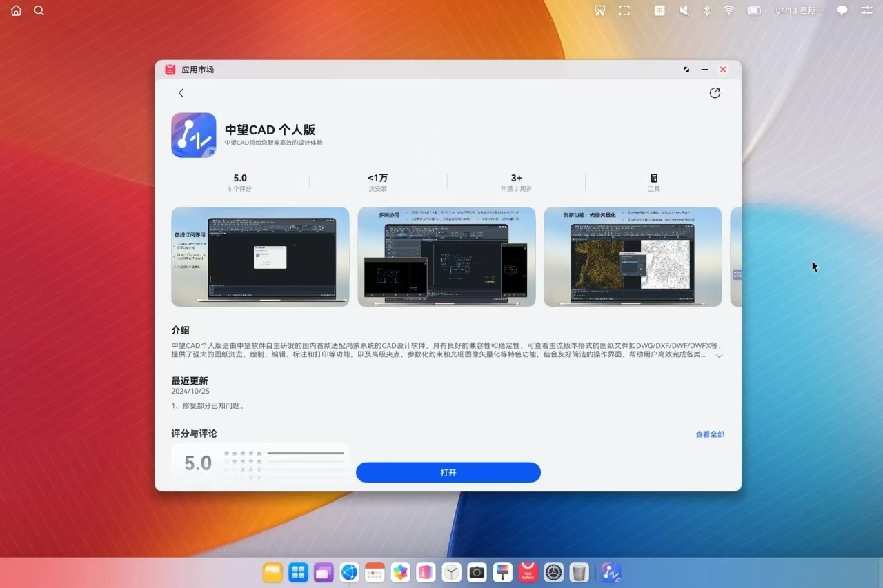Open the pink tips 'i' app in dock
Viewport: 883px width, 588px height.
pos(426,572)
